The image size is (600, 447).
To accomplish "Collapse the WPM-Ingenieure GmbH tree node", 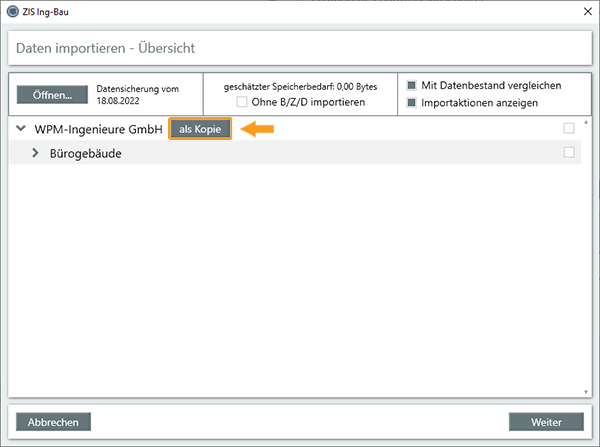I will [21, 129].
